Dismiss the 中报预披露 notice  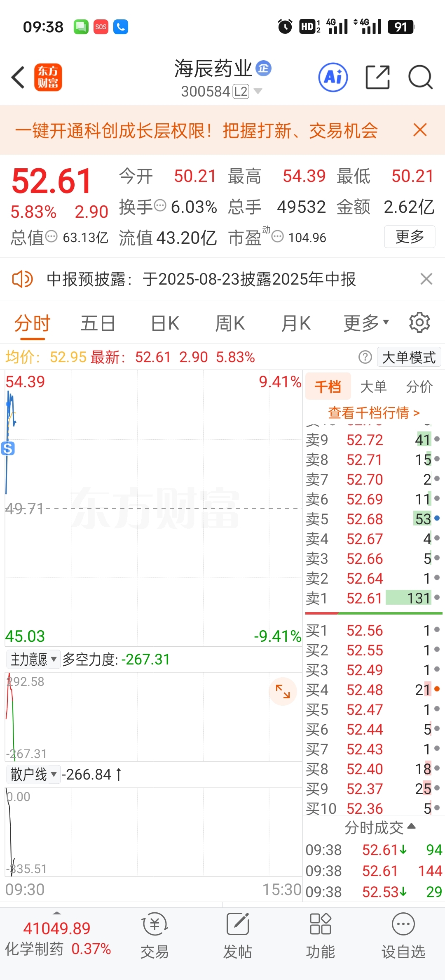tap(426, 279)
